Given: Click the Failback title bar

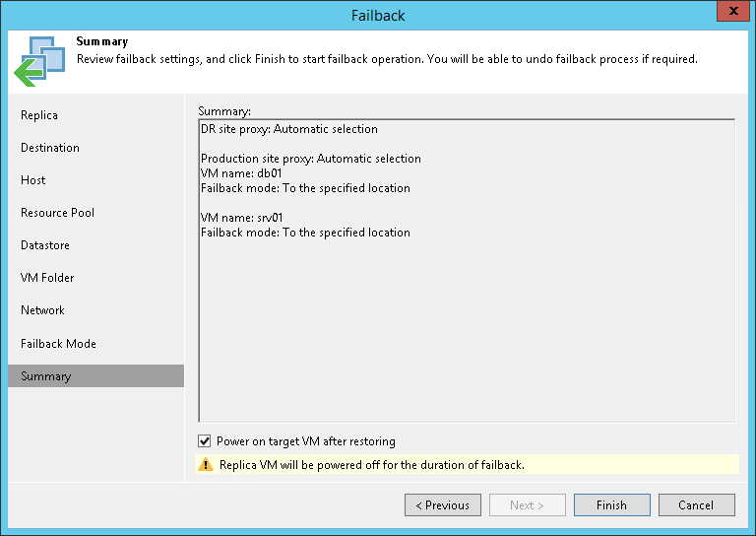Looking at the screenshot, I should [378, 15].
